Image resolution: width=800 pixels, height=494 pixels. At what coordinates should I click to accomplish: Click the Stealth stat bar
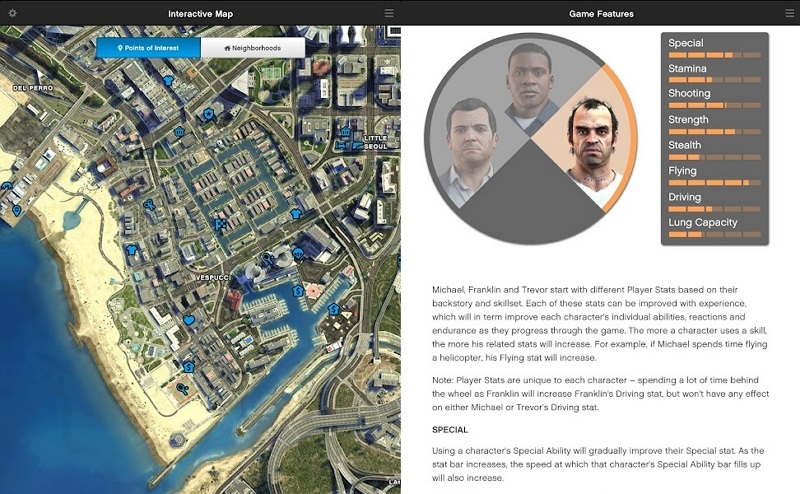coord(714,157)
